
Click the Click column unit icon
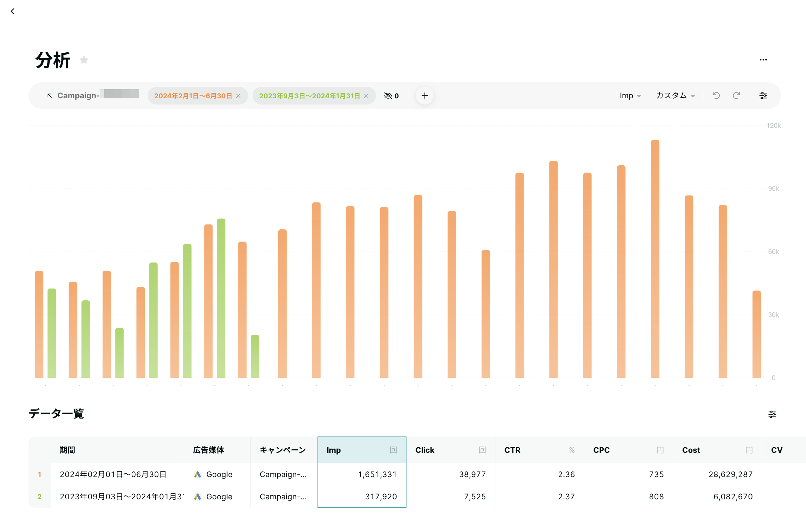point(482,450)
